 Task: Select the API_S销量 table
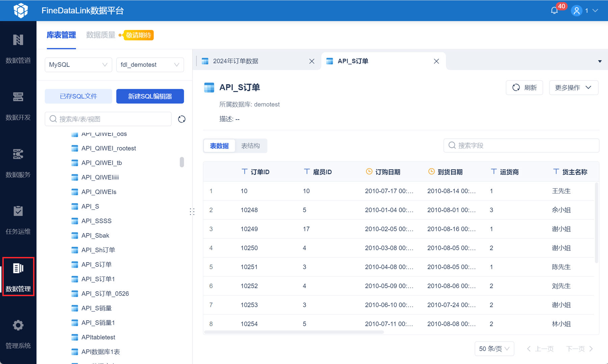coord(97,308)
